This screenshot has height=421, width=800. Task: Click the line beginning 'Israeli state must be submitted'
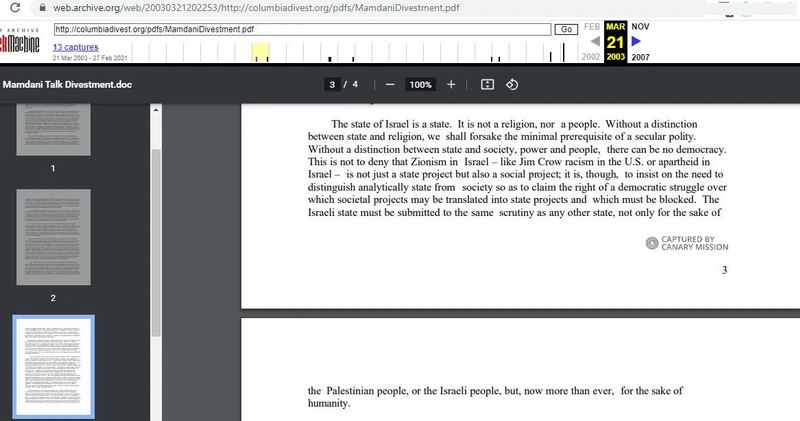click(x=514, y=212)
